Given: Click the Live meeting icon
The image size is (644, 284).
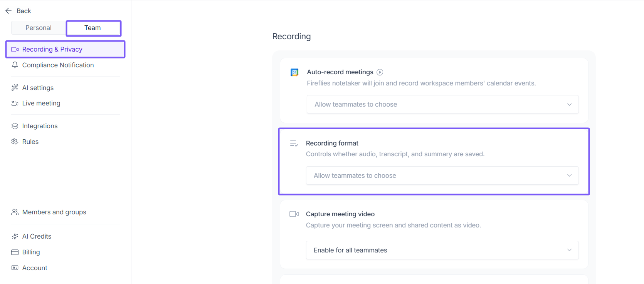Looking at the screenshot, I should tap(15, 103).
